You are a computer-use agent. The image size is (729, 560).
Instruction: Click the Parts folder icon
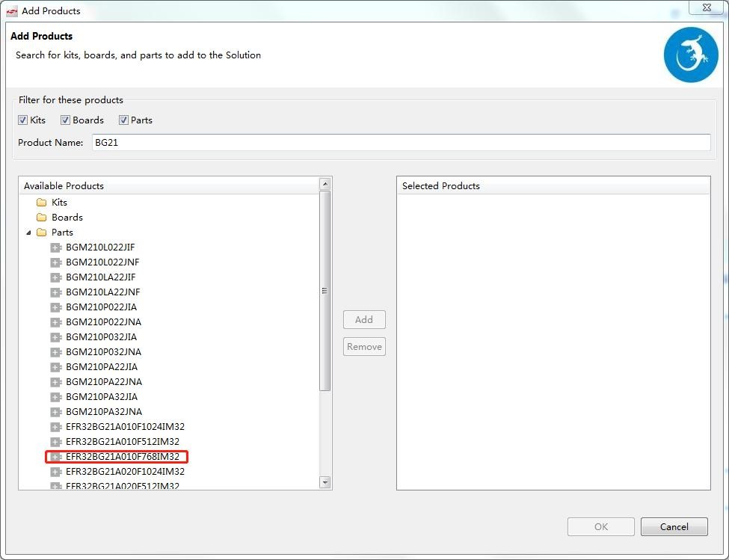click(42, 232)
